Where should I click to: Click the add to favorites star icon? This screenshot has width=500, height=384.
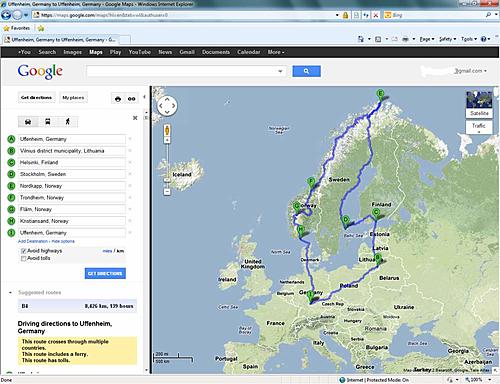[41, 28]
